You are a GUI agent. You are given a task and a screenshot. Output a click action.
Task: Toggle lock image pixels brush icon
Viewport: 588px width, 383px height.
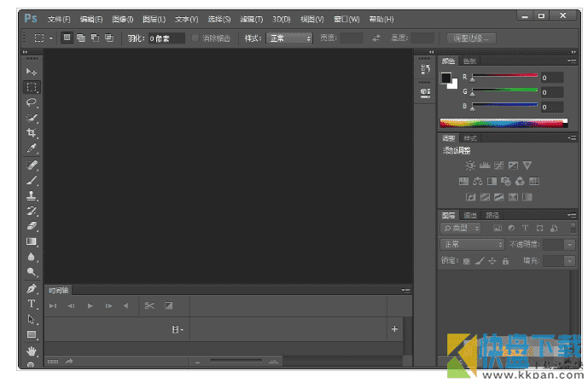(x=480, y=261)
